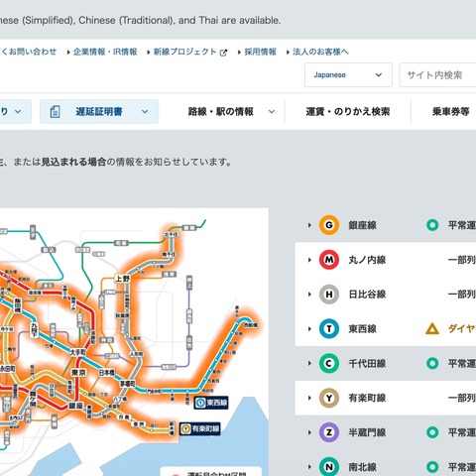Expand the 銀座線 row arrow

point(309,225)
